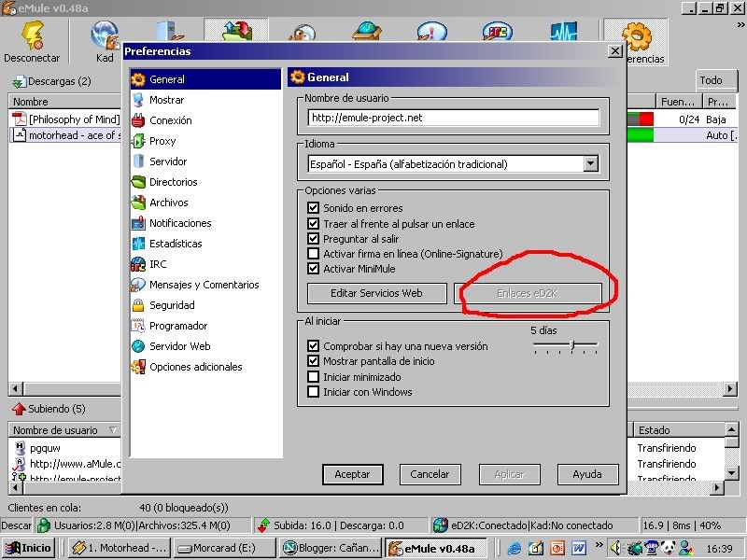Launch Internet Explorer from the quick launch

pos(514,548)
